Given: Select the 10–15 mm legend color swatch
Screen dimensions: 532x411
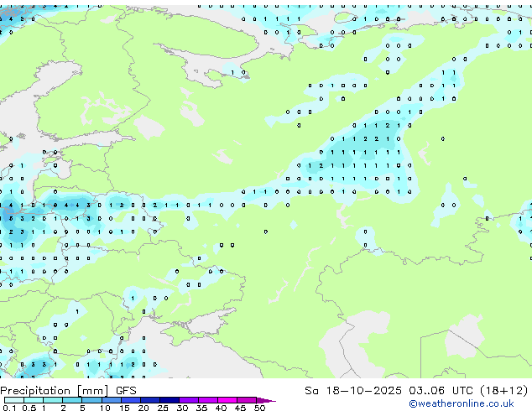Looking at the screenshot, I should (112, 400).
